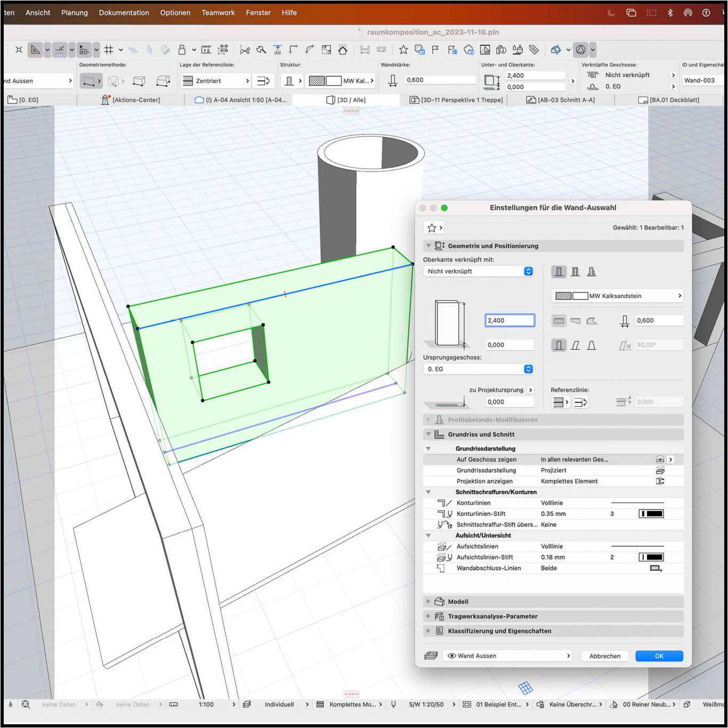Click Abbrechen button
This screenshot has height=728, width=728.
605,656
